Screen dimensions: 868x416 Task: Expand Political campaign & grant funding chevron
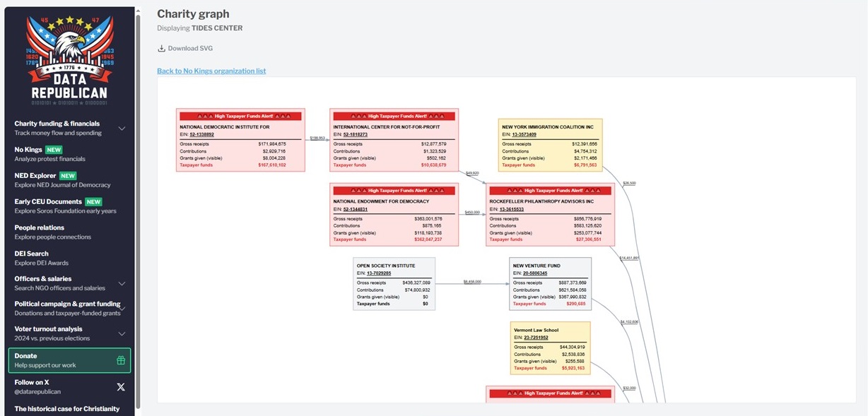(x=123, y=309)
